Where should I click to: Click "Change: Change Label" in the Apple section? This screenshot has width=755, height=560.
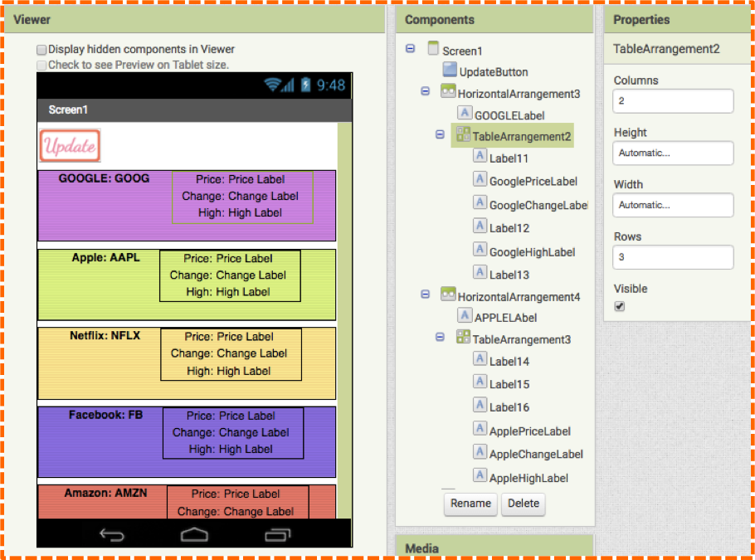click(228, 275)
